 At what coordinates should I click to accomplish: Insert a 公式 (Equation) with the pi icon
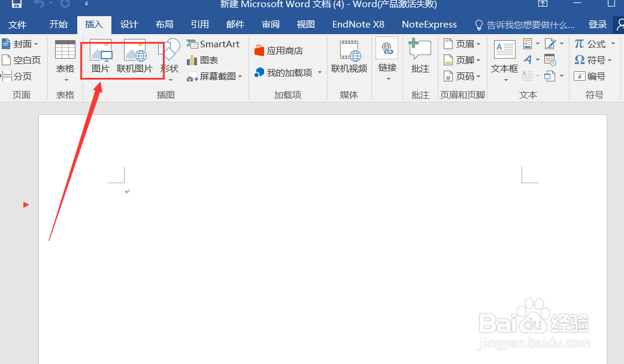[x=590, y=44]
